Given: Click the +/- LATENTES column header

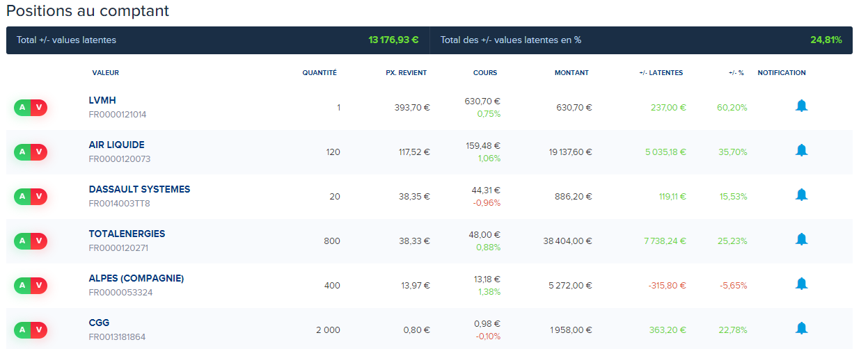Looking at the screenshot, I should pos(661,73).
